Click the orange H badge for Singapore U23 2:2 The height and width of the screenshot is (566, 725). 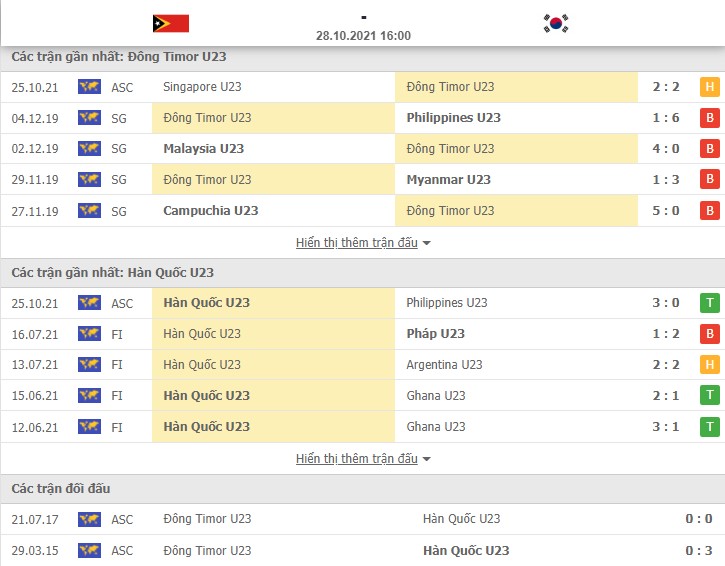(x=710, y=87)
